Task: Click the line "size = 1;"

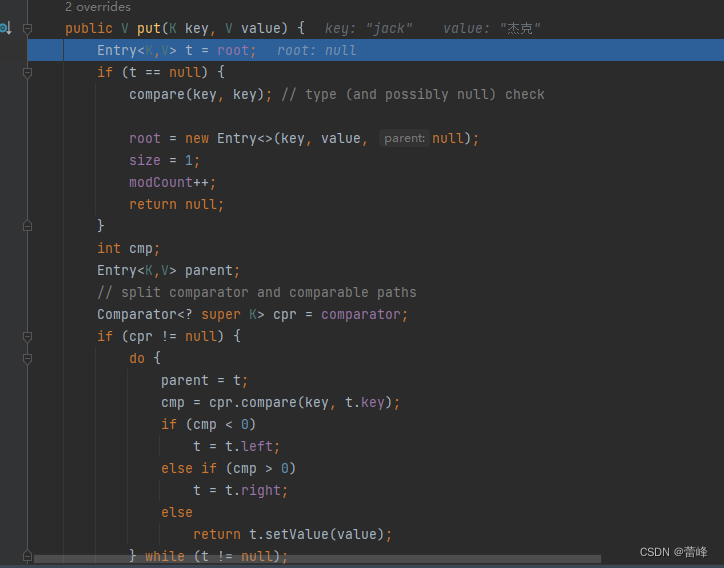Action: [164, 161]
